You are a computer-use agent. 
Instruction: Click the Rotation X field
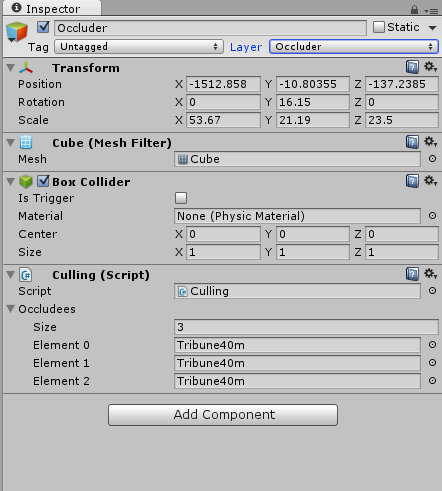click(x=223, y=102)
